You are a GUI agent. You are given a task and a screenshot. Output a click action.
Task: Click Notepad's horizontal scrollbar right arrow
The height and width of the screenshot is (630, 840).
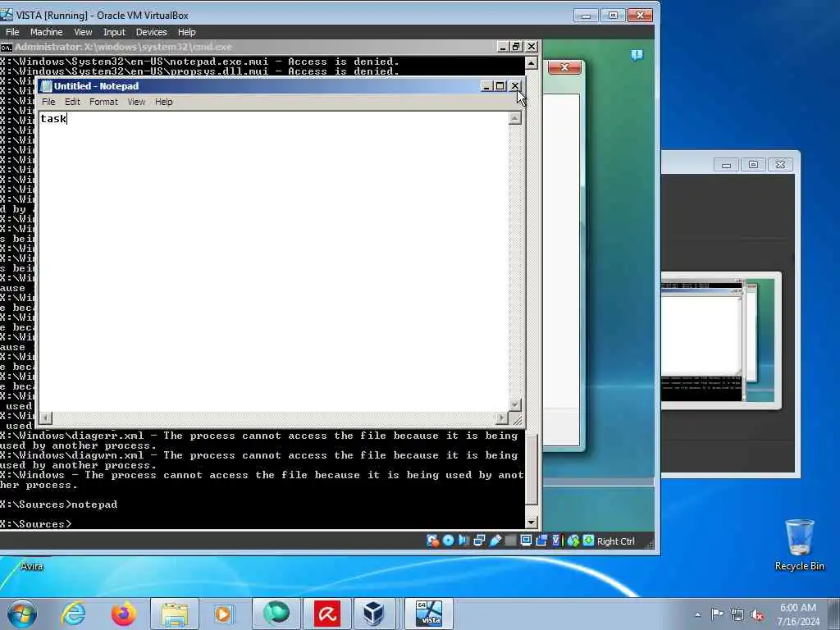tap(502, 418)
